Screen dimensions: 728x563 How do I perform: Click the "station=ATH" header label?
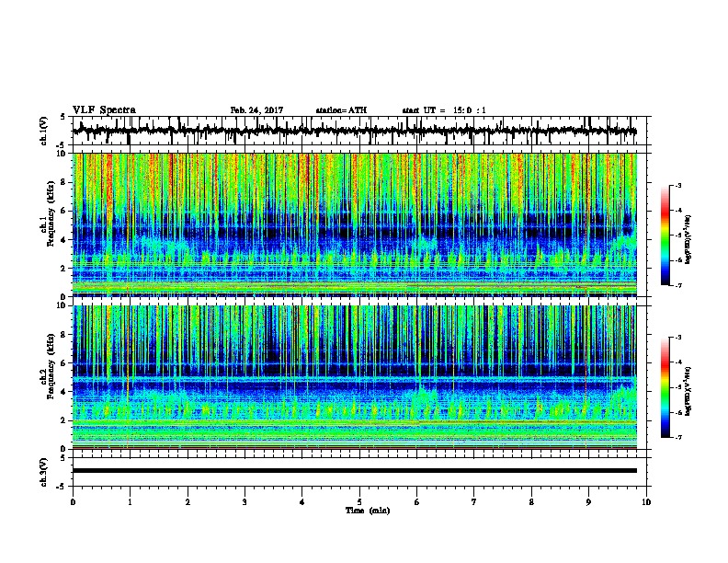coord(341,110)
